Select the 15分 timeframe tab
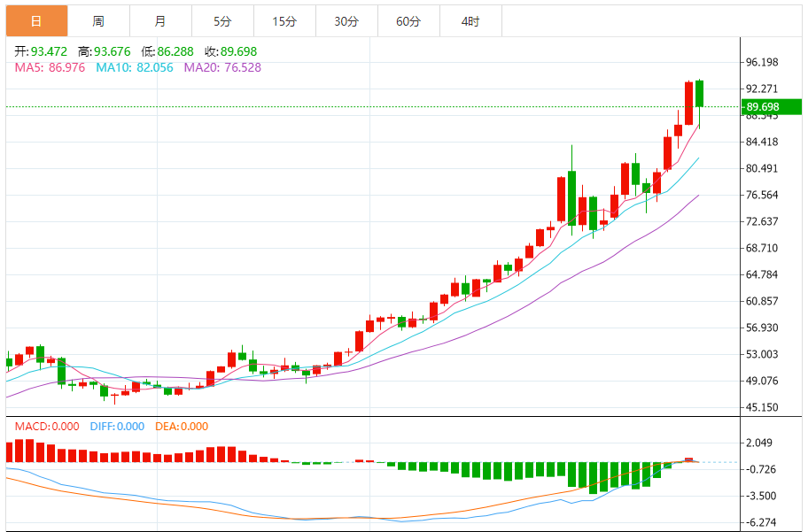 pos(284,21)
